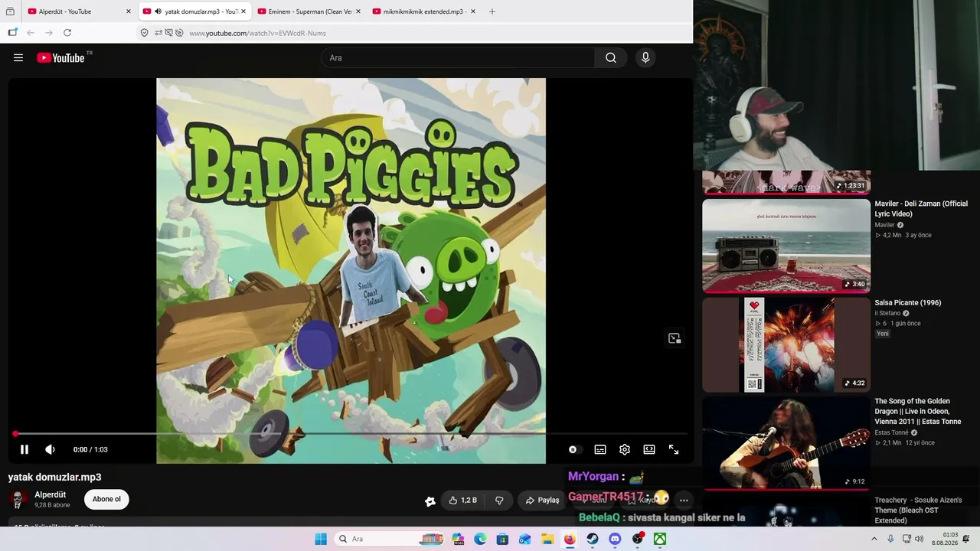Open the il Stefano channel name
Image resolution: width=980 pixels, height=551 pixels.
(x=887, y=313)
